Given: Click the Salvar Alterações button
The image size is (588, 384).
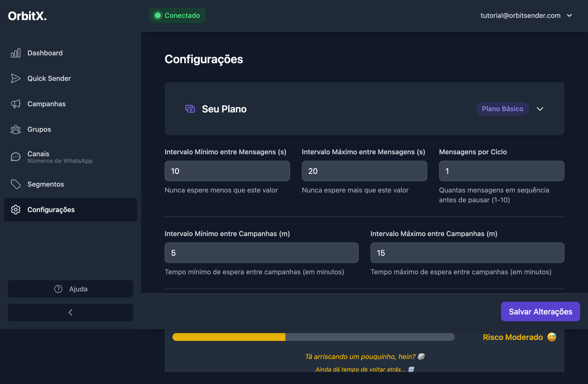Looking at the screenshot, I should pos(540,312).
